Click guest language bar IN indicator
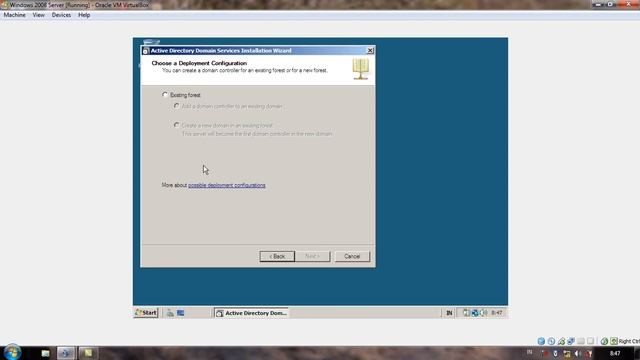Viewport: 640px width, 360px height. click(x=449, y=313)
